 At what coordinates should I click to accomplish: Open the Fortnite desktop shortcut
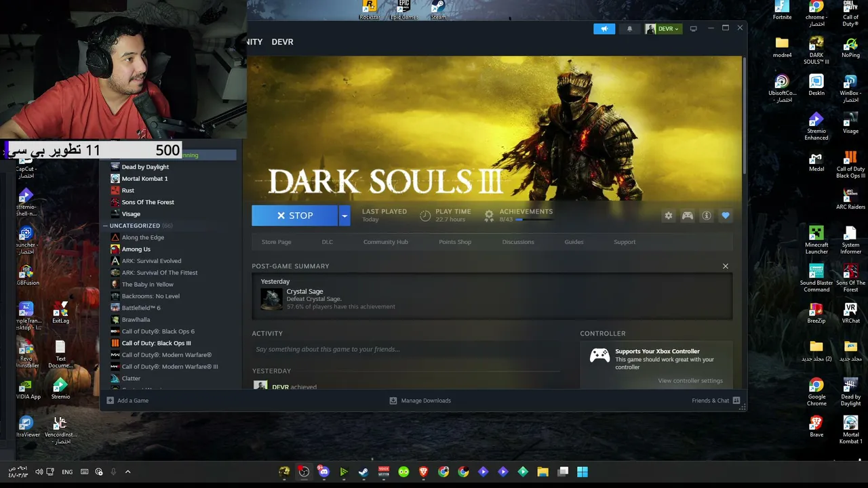point(782,10)
